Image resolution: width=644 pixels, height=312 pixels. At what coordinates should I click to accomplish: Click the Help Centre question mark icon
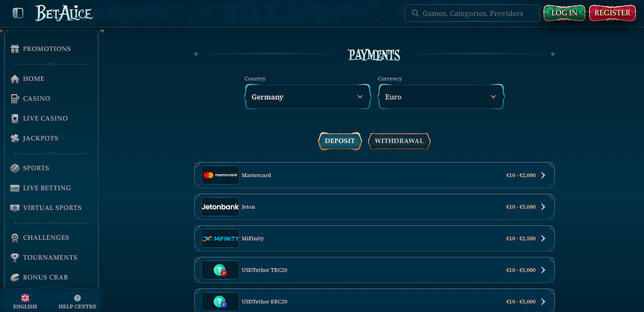coord(77,298)
